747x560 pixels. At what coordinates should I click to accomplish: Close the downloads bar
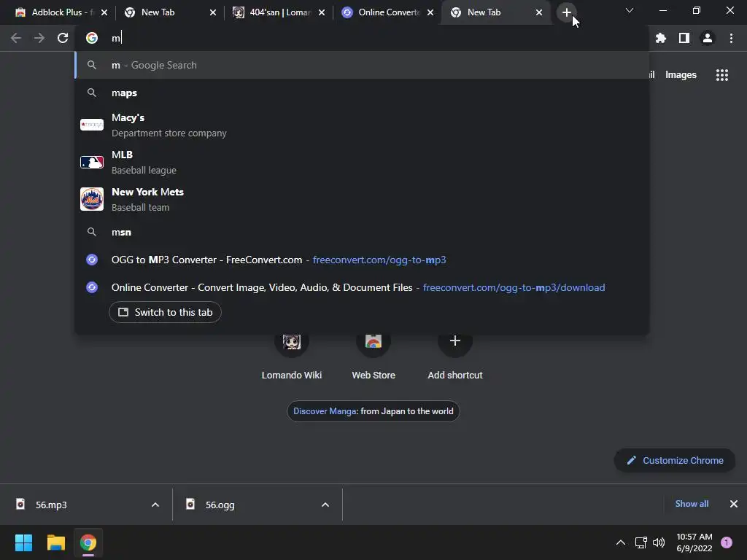734,504
